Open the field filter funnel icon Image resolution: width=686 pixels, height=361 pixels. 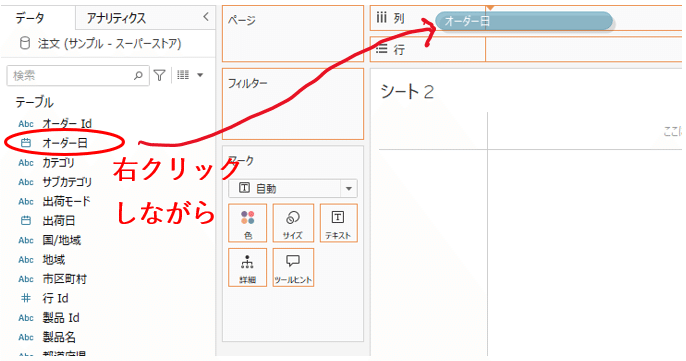[159, 75]
